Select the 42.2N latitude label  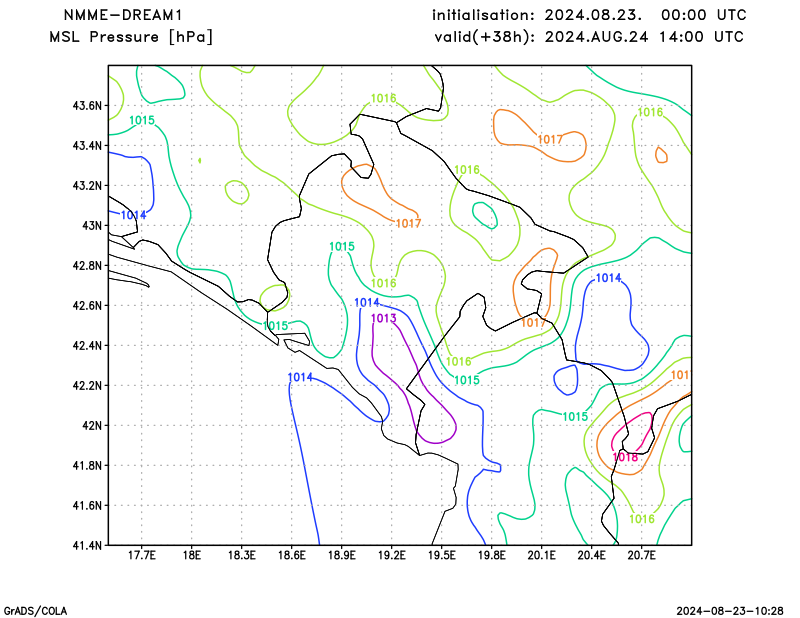click(87, 386)
